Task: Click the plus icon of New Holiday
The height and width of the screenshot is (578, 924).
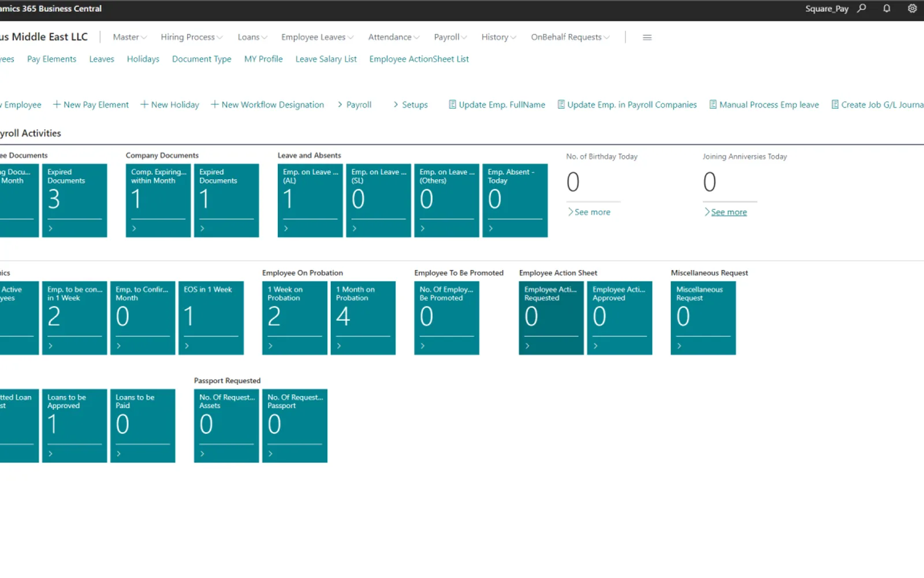Action: (x=144, y=105)
